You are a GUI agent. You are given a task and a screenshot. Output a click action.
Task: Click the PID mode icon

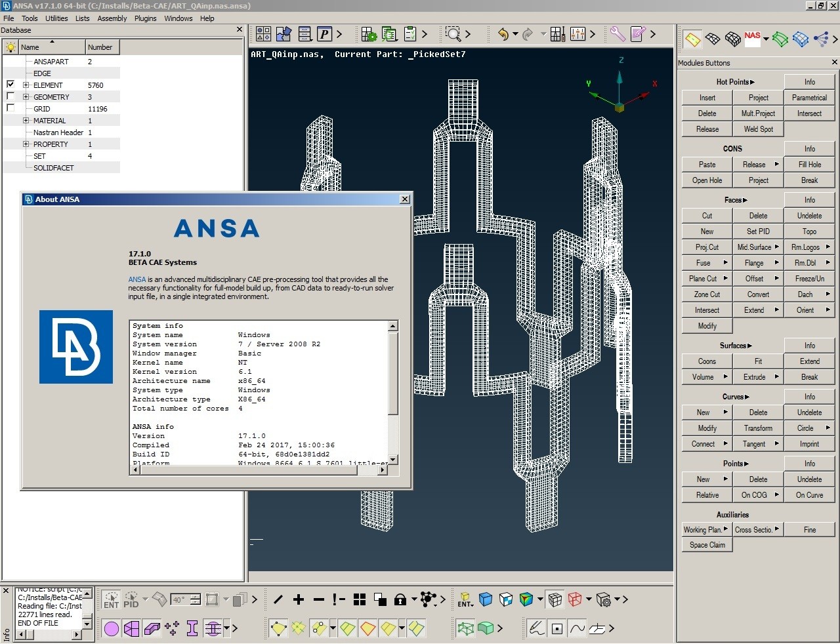(131, 599)
